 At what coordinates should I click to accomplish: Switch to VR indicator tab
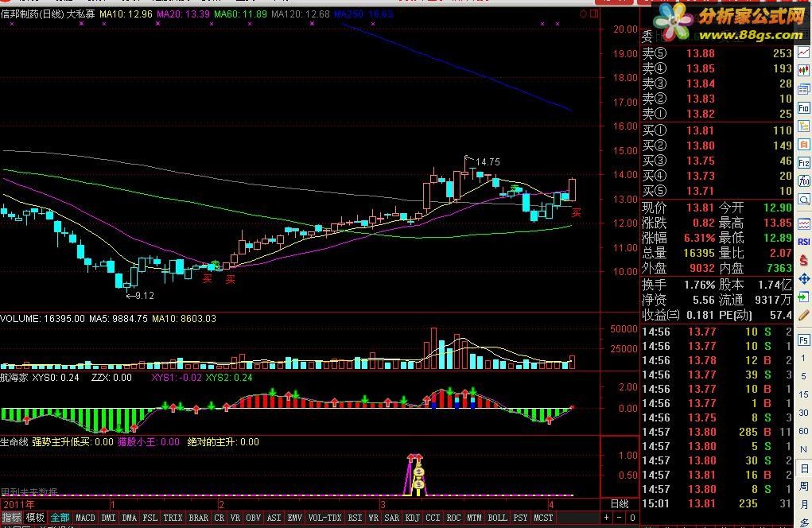tap(235, 518)
